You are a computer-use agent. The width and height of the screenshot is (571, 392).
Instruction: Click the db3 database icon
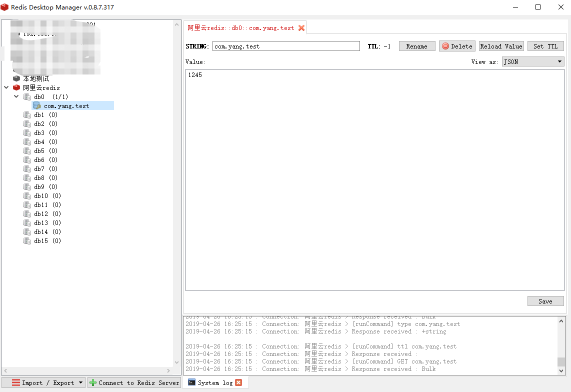click(27, 132)
